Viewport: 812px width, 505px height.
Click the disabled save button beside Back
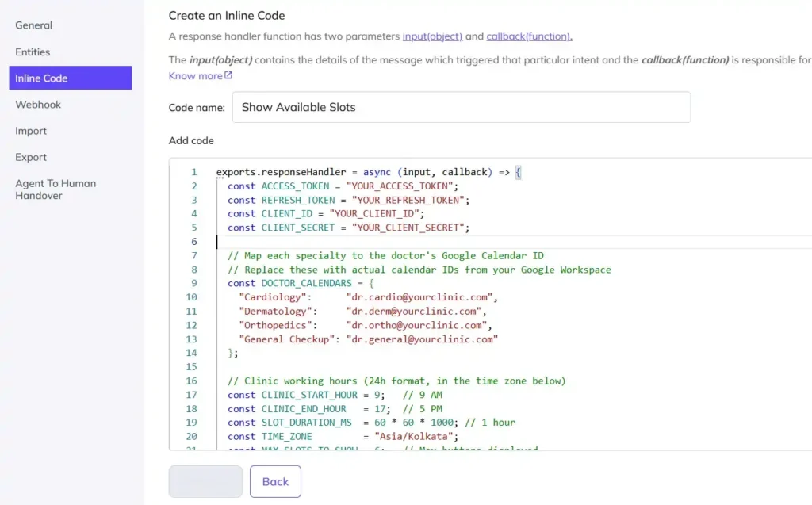[205, 481]
